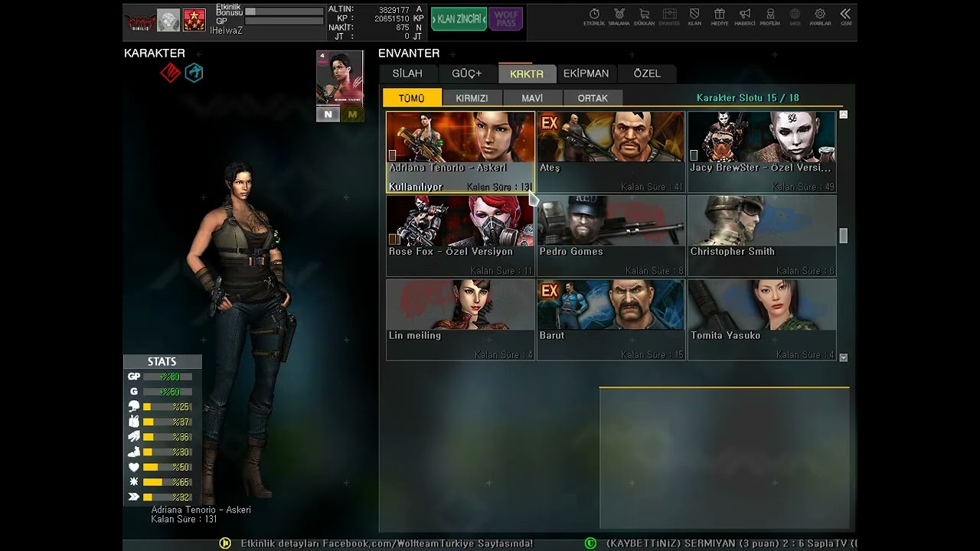Click the equipped character portrait thumbnail
Image resolution: width=980 pixels, height=551 pixels.
point(340,77)
